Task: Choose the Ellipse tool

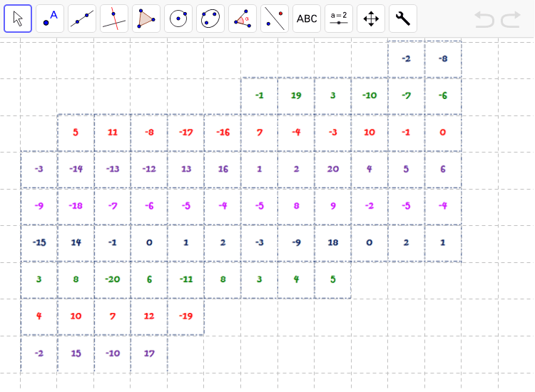Action: pyautogui.click(x=210, y=19)
